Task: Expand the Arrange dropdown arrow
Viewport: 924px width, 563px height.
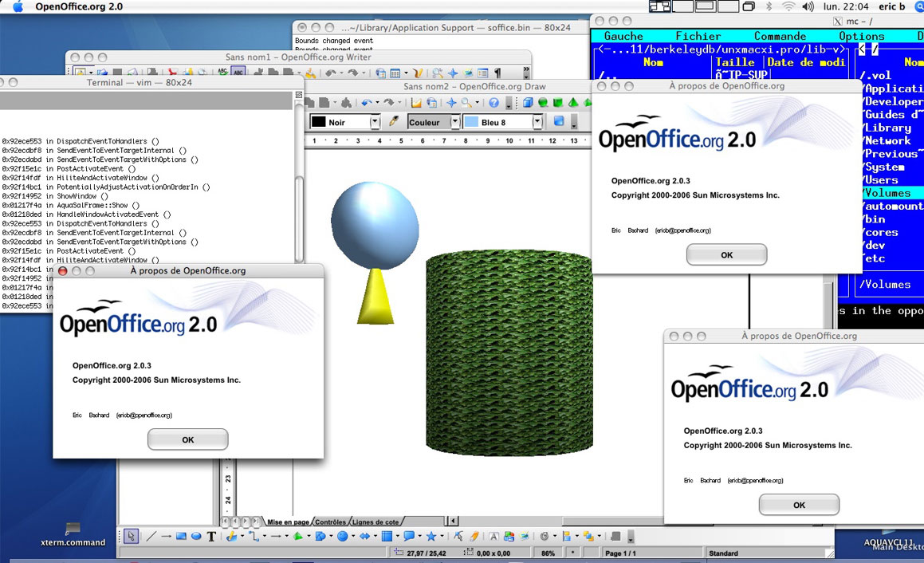Action: coord(599,536)
